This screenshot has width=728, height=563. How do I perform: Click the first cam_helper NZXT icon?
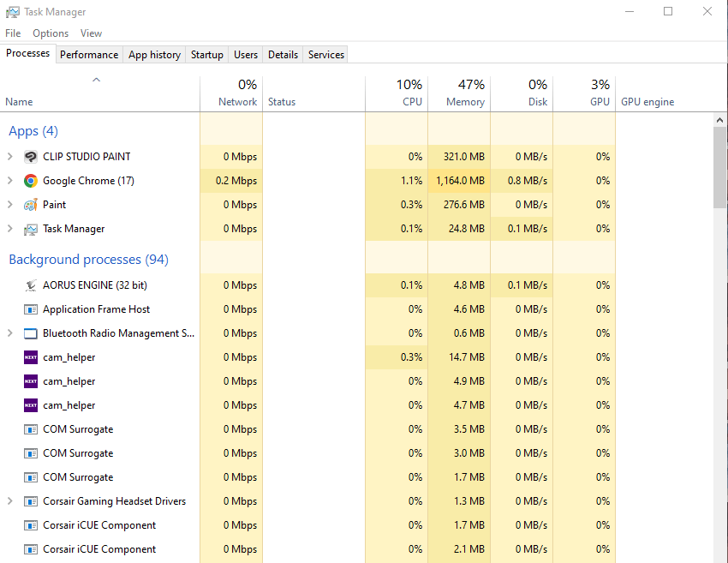click(x=31, y=357)
